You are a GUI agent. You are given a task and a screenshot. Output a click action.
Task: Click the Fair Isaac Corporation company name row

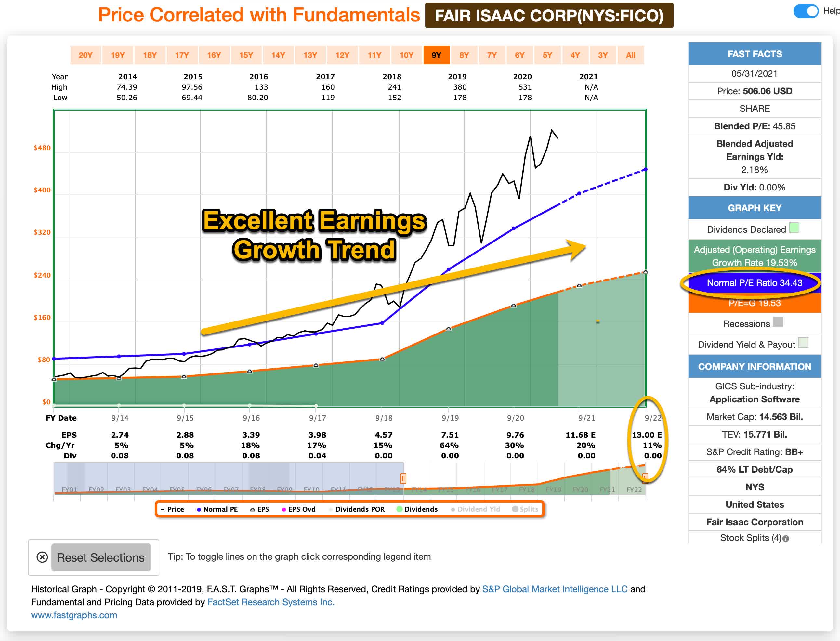click(755, 522)
